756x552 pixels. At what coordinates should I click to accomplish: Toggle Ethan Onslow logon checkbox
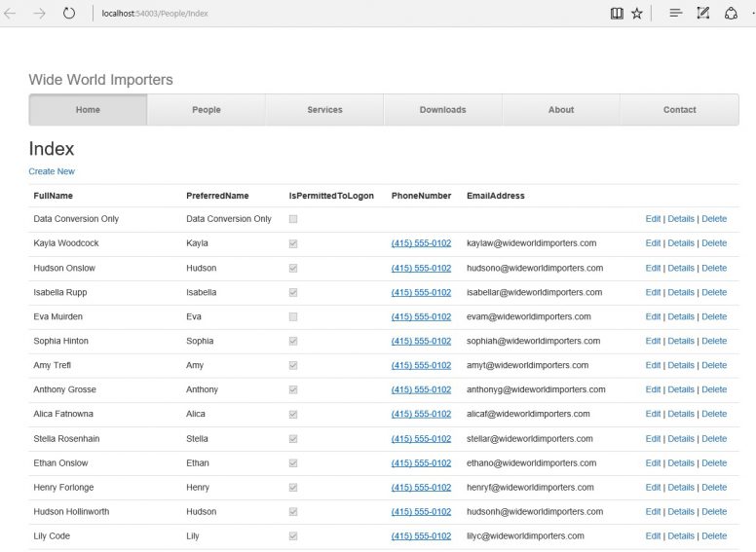click(x=293, y=463)
